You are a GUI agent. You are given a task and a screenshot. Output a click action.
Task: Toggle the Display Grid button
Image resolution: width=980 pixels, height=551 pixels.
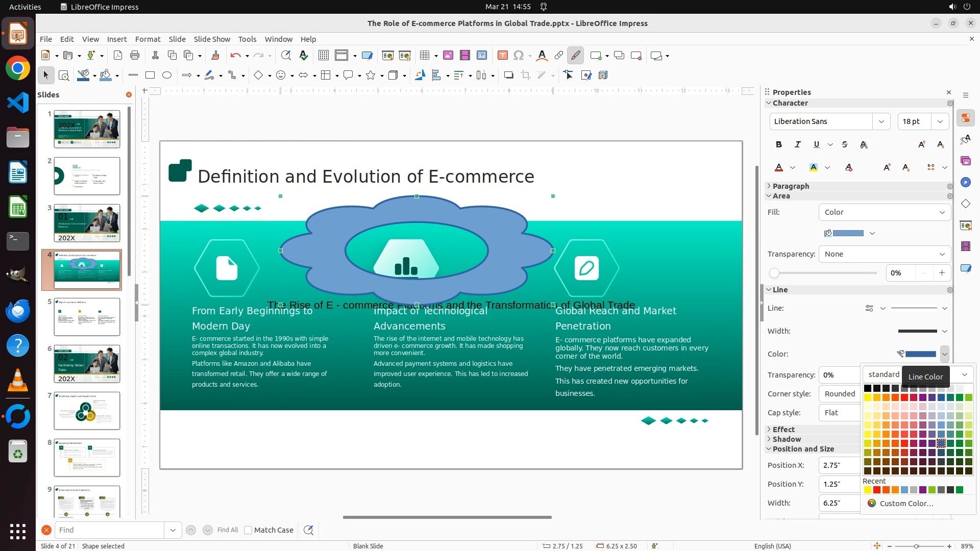pyautogui.click(x=324, y=56)
